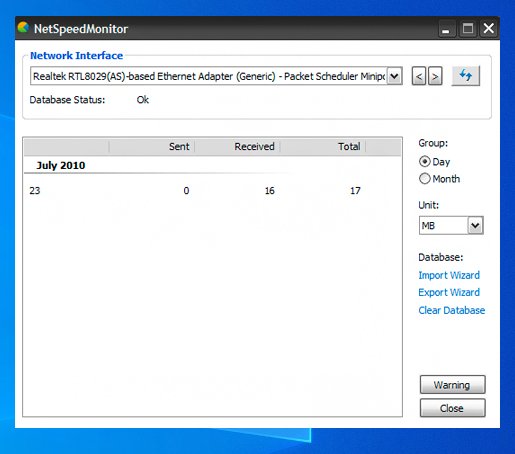The width and height of the screenshot is (515, 454).
Task: Click the Database Status Ok text
Action: tap(143, 100)
